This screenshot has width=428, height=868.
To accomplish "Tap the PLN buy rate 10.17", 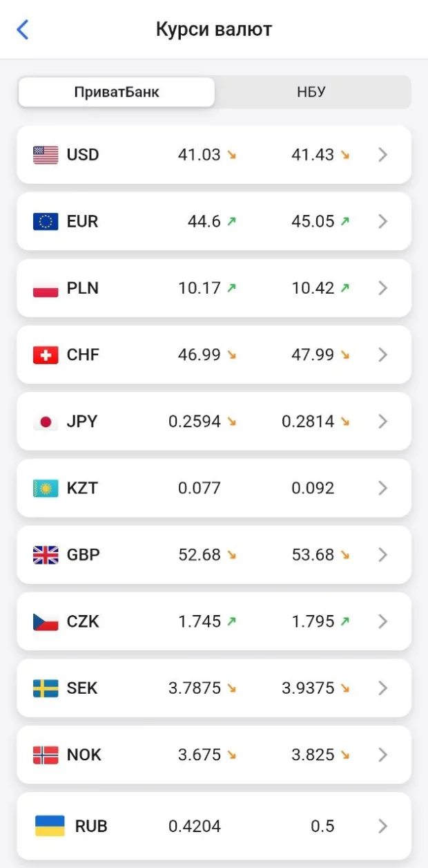I will pyautogui.click(x=200, y=288).
